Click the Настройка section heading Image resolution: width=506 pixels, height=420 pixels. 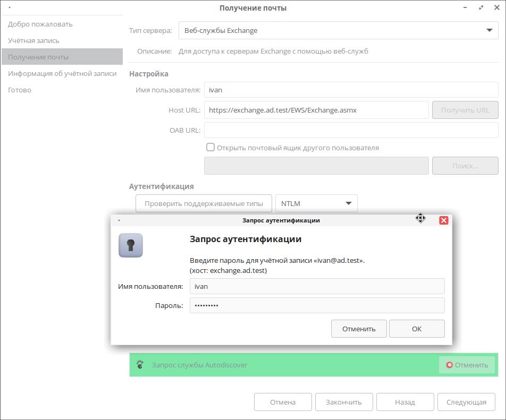tap(149, 74)
